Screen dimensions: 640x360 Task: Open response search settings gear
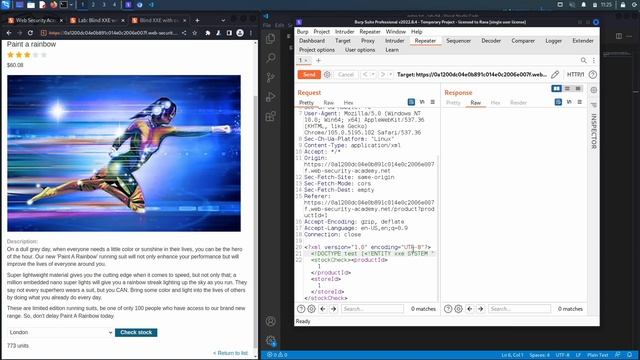458,309
